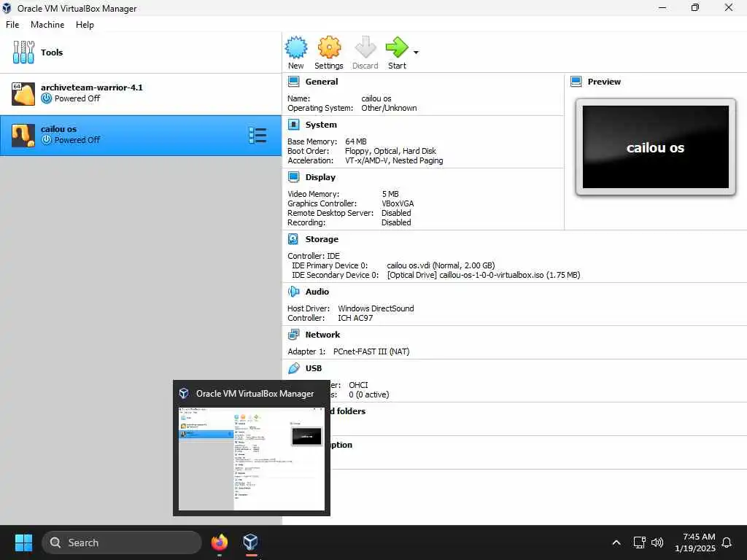Click the Video Memory value 5 MB
The image size is (747, 560).
coord(390,194)
